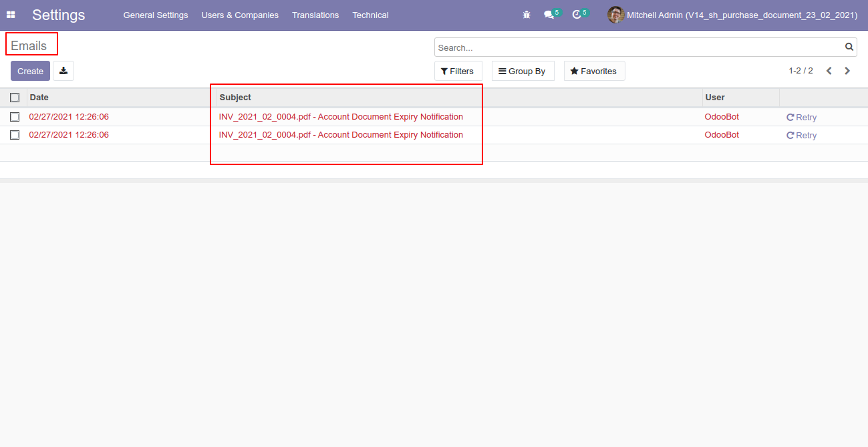Screen dimensions: 868x447
Task: Open the Translations menu
Action: [x=315, y=15]
